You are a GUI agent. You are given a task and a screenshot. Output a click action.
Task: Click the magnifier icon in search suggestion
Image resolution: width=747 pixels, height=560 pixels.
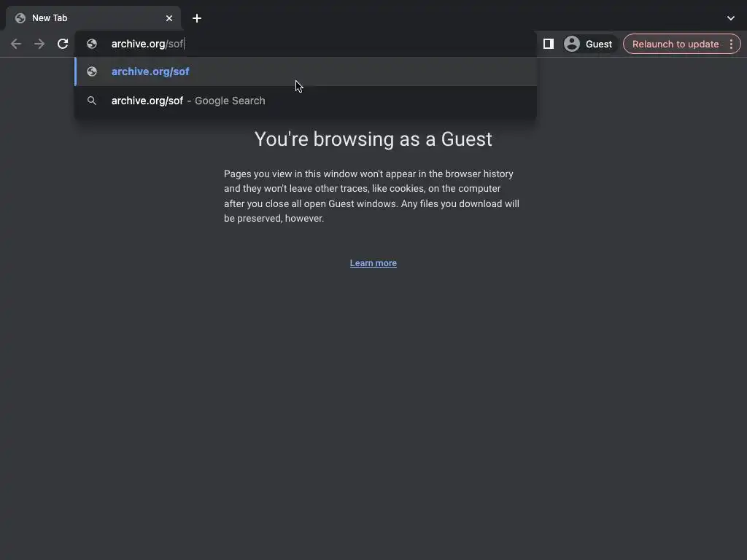91,101
